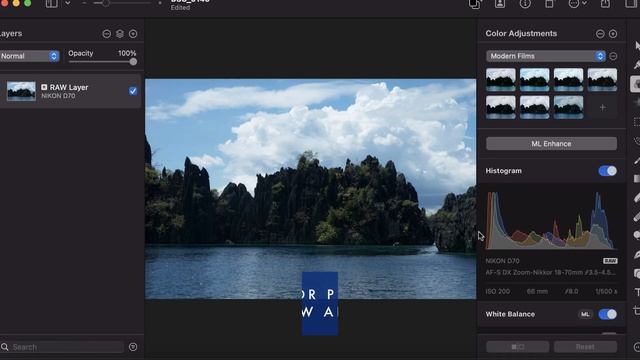Toggle the sidebar layout icon in toolbar
The image size is (640, 360).
tap(51, 4)
